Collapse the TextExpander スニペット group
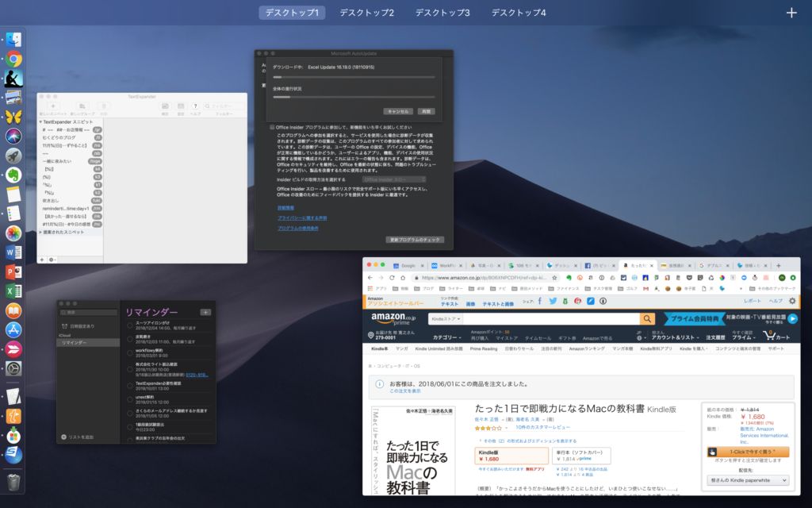812x508 pixels. pyautogui.click(x=40, y=121)
